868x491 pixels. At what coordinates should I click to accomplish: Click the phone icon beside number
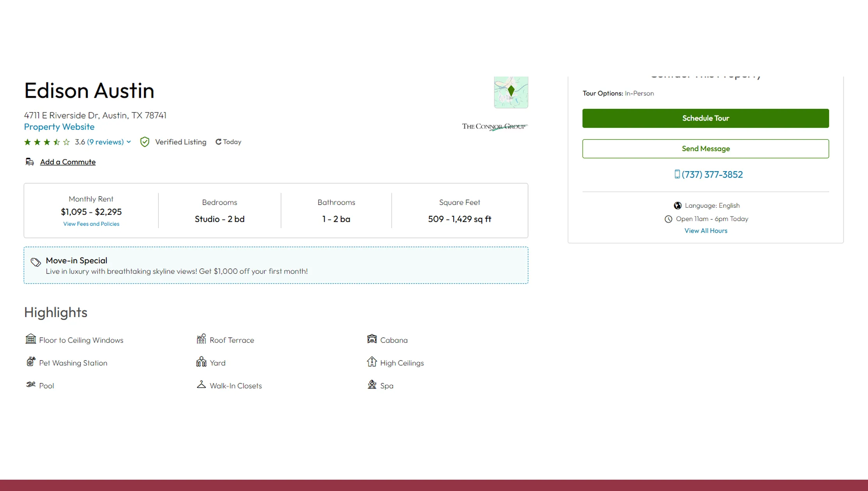pos(677,174)
